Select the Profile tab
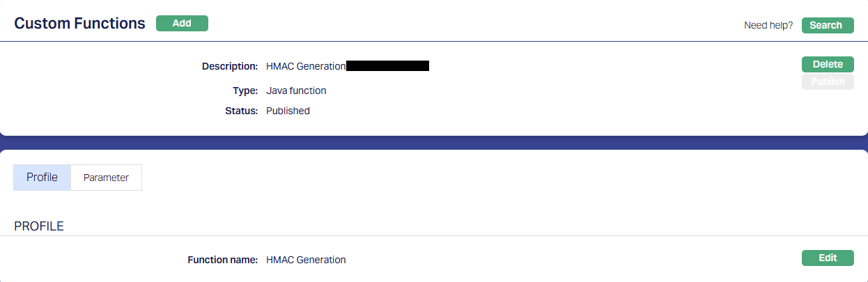The image size is (868, 282). click(42, 178)
